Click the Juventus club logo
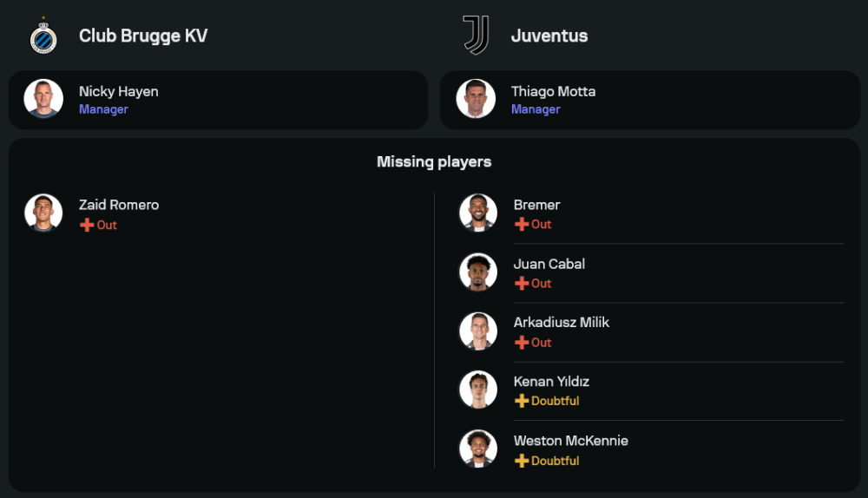 click(476, 36)
